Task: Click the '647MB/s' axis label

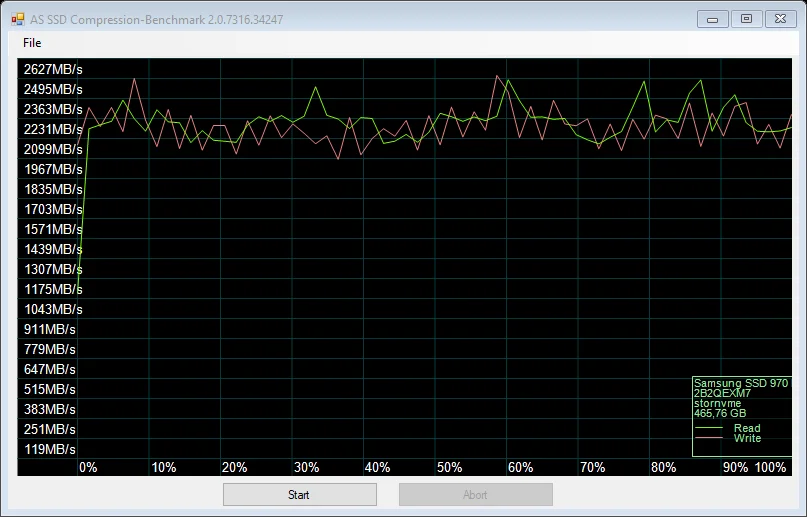Action: pos(49,369)
